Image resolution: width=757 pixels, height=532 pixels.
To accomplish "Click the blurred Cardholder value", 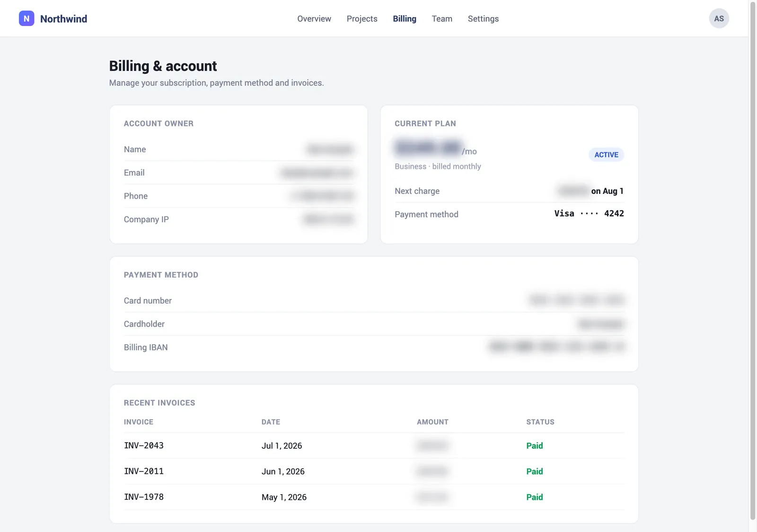I will pos(601,324).
